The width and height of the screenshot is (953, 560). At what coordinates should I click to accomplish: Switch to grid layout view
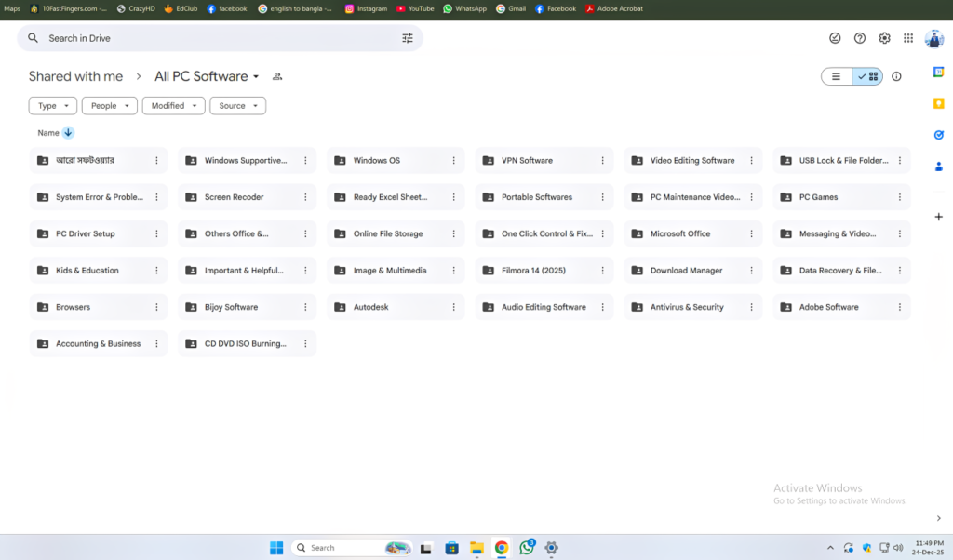(868, 76)
